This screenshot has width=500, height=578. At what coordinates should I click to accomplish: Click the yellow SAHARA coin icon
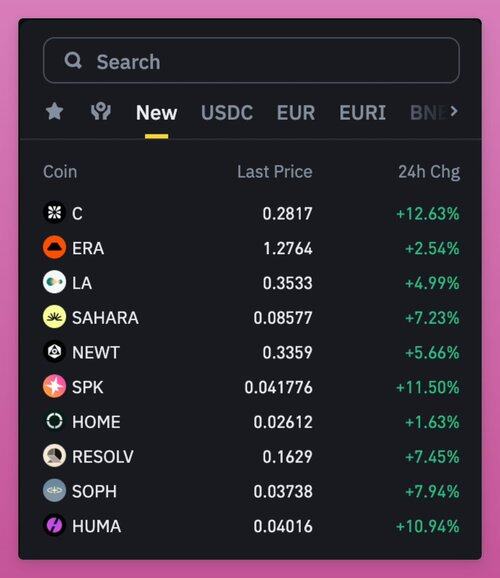click(54, 317)
